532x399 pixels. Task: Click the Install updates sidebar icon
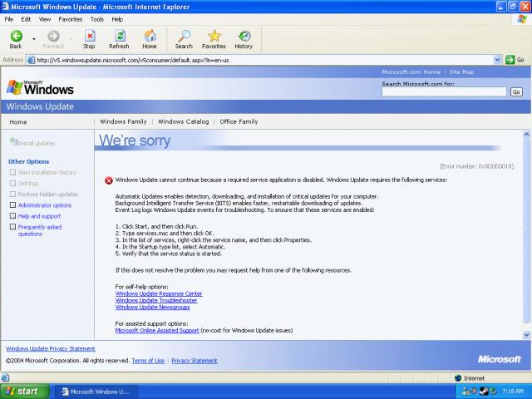pyautogui.click(x=13, y=141)
